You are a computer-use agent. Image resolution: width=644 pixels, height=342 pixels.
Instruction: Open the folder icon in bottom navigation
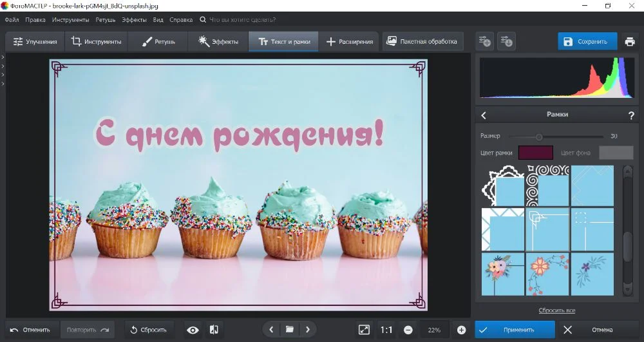(290, 330)
